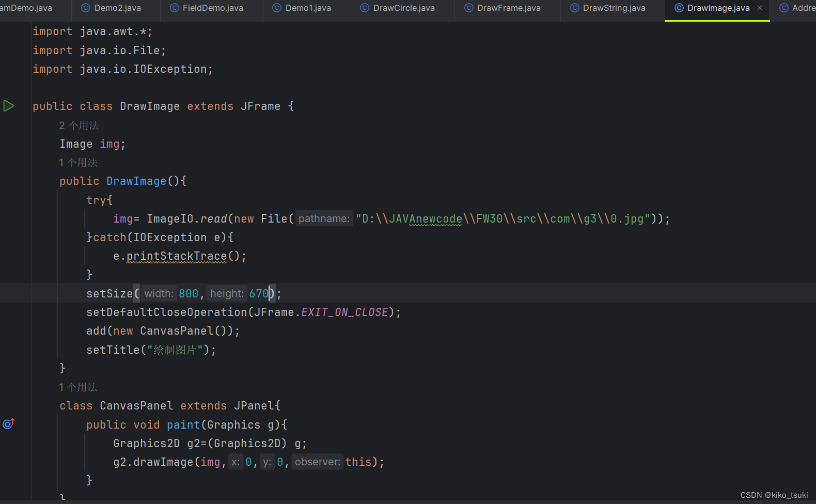Click the paint method name
This screenshot has height=504, width=816.
pyautogui.click(x=183, y=425)
